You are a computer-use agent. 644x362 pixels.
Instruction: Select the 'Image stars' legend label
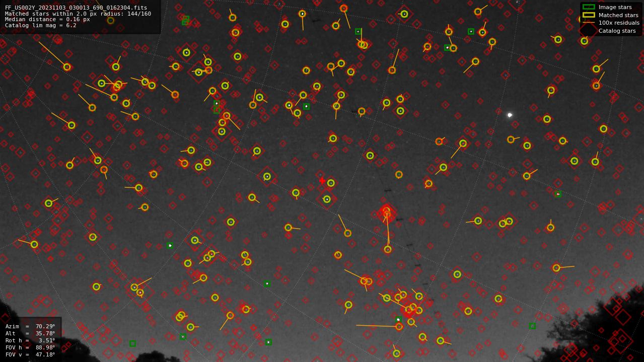click(x=615, y=7)
